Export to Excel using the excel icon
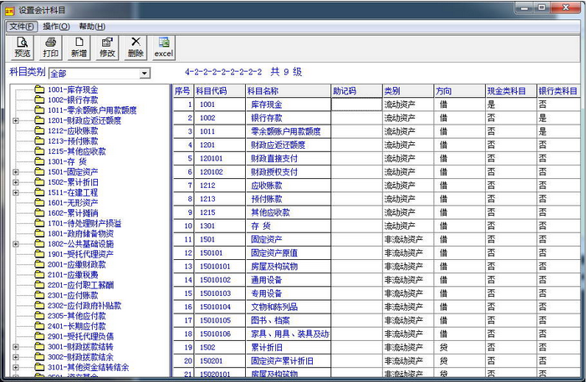 [164, 47]
